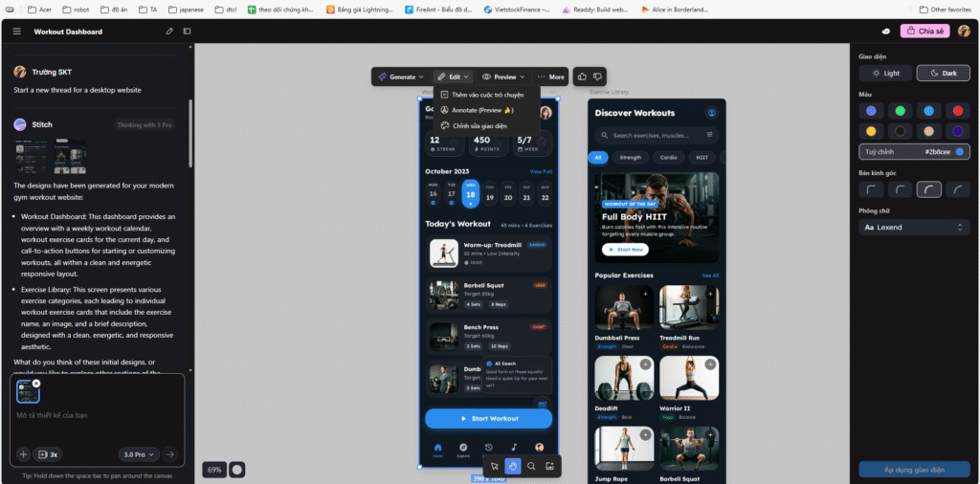Click the thumbs up feedback icon
The height and width of the screenshot is (484, 980).
[582, 77]
